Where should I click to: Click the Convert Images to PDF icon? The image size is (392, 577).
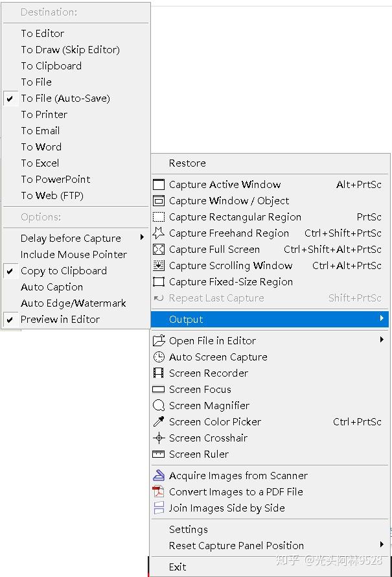click(x=159, y=492)
